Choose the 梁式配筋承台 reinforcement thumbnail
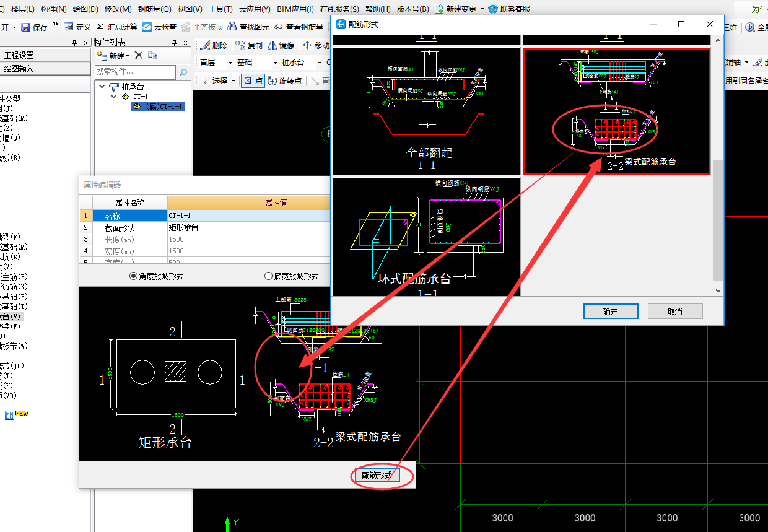Viewport: 768px width, 532px height. coord(617,111)
